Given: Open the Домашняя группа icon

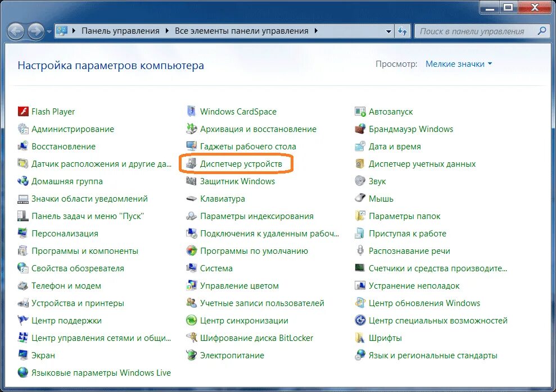Looking at the screenshot, I should (x=23, y=181).
